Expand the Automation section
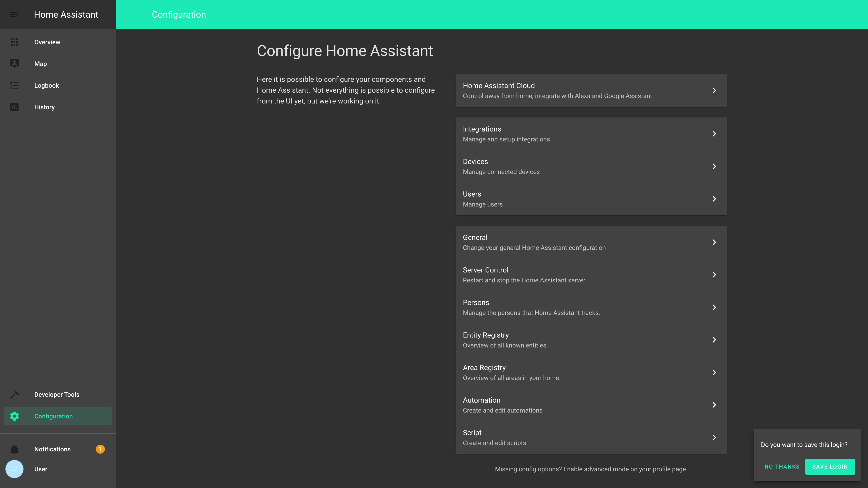This screenshot has height=488, width=868. tap(590, 405)
